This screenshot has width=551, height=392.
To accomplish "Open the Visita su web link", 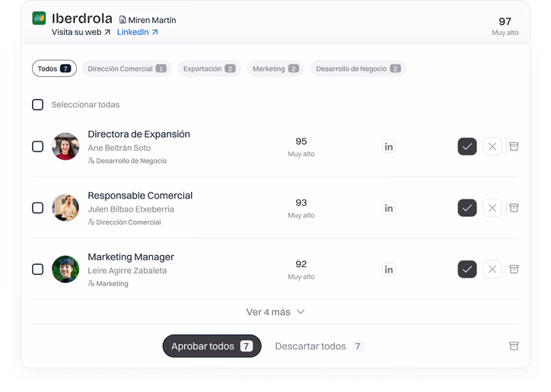I will [81, 32].
